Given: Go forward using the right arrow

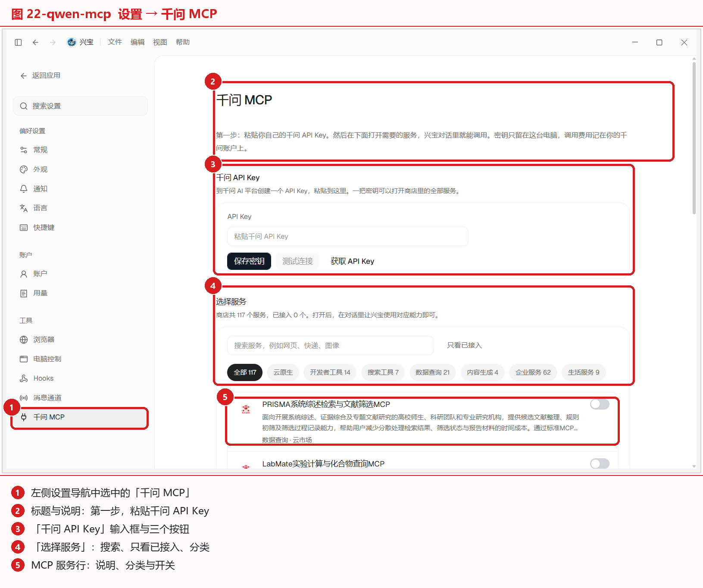Looking at the screenshot, I should tap(53, 42).
